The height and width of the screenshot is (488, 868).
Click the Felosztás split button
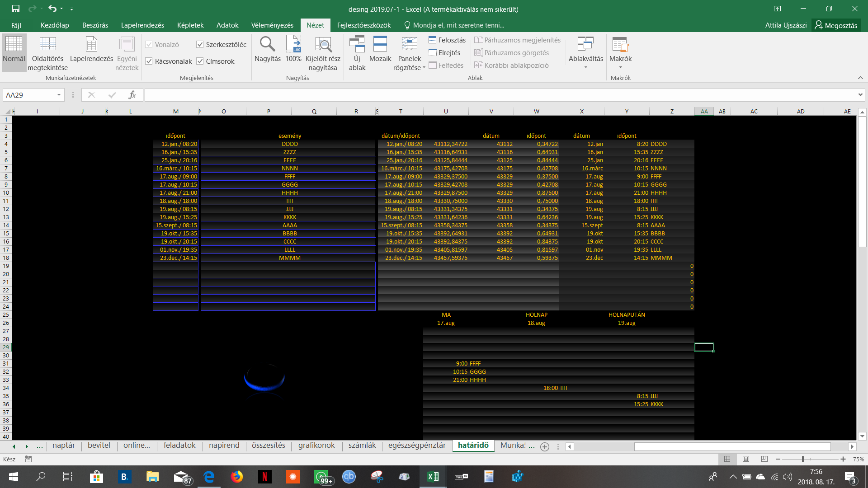(447, 40)
